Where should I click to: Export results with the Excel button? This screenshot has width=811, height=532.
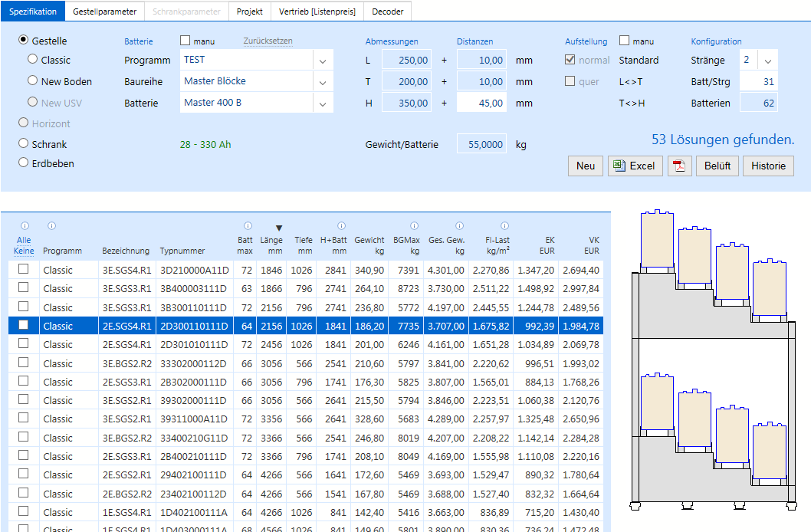(x=635, y=166)
